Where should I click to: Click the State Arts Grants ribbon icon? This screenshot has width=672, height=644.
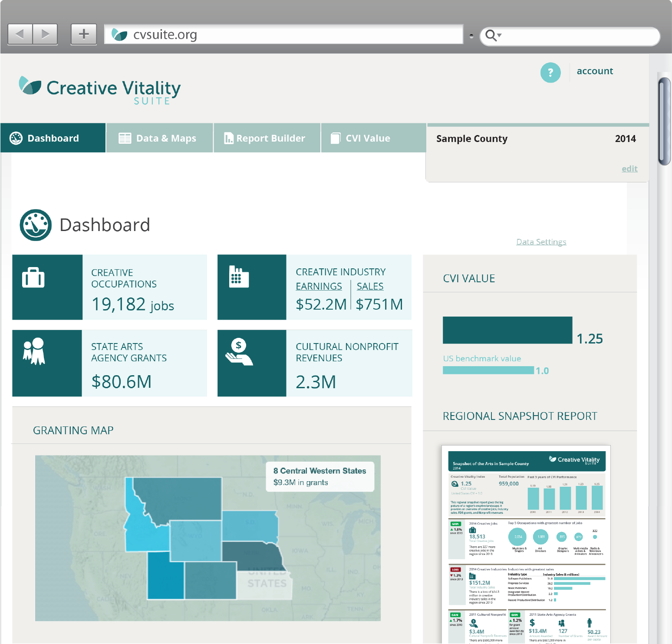tap(34, 351)
